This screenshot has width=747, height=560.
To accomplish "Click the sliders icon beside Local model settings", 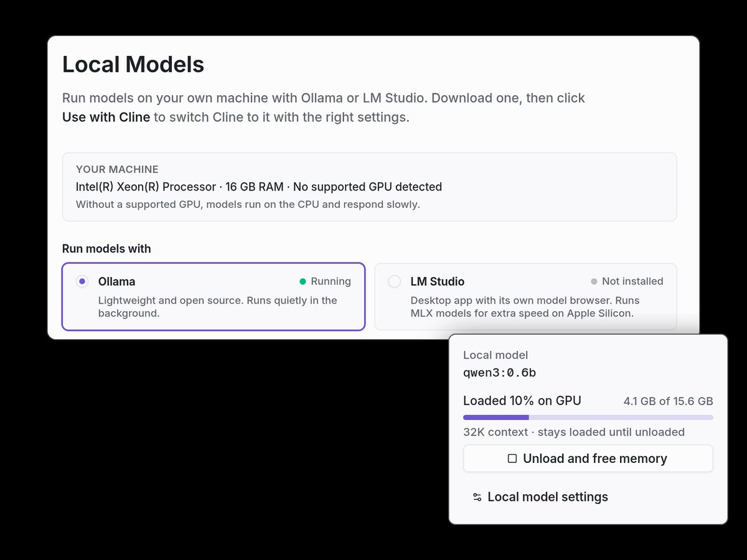I will 477,497.
